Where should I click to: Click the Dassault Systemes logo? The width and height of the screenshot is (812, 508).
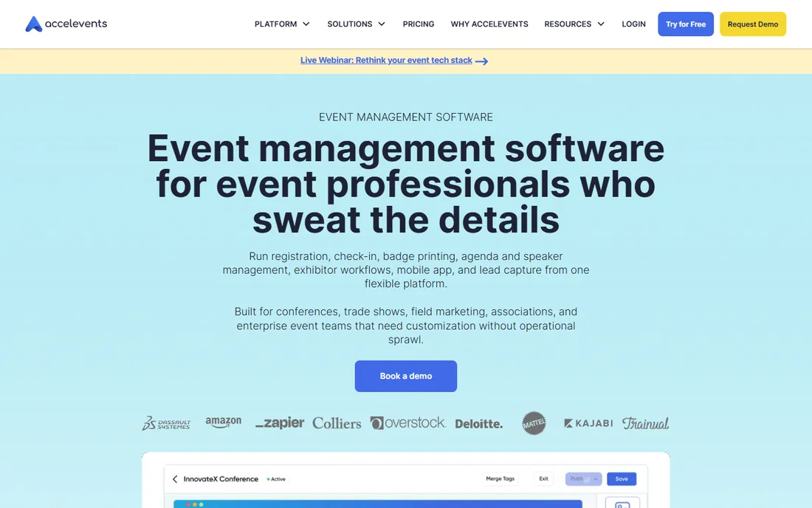click(166, 423)
